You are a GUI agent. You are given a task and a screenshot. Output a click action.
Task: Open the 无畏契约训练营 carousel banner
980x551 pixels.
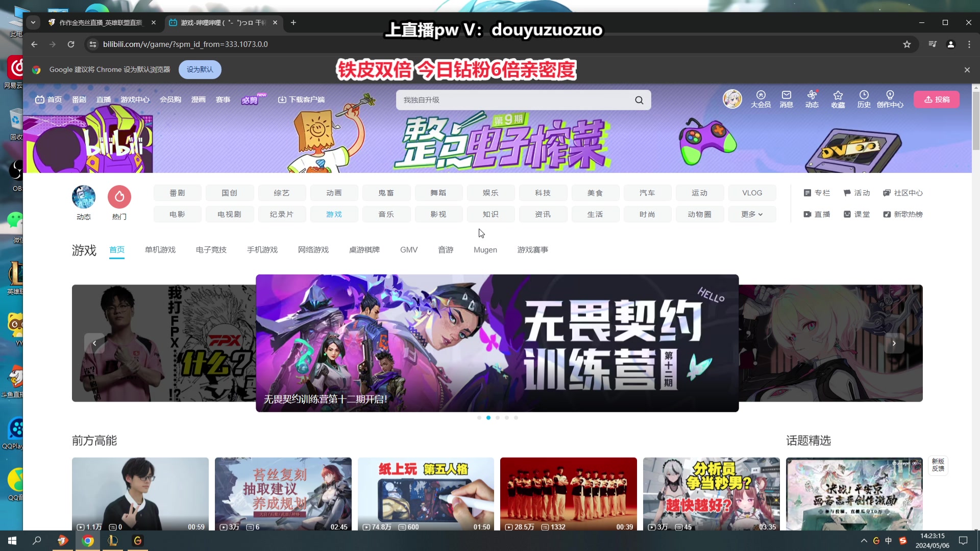click(497, 343)
